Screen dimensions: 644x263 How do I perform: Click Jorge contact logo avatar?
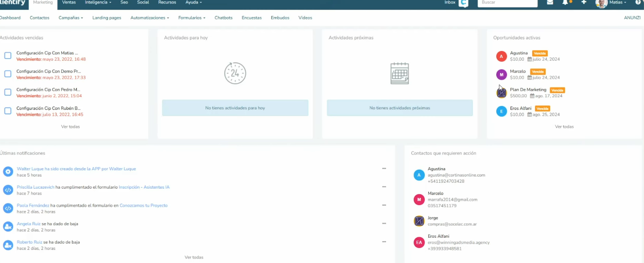coord(419,221)
